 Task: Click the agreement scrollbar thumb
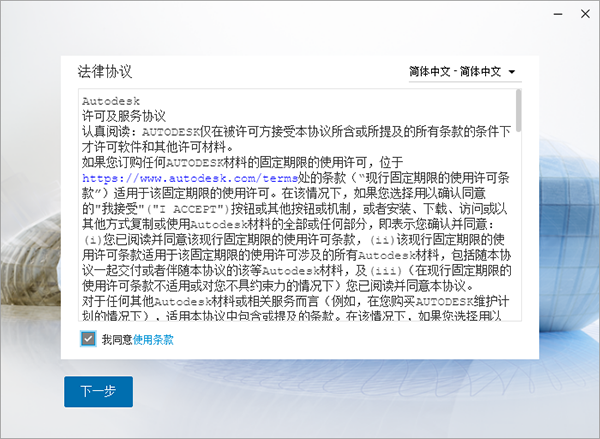point(518,110)
